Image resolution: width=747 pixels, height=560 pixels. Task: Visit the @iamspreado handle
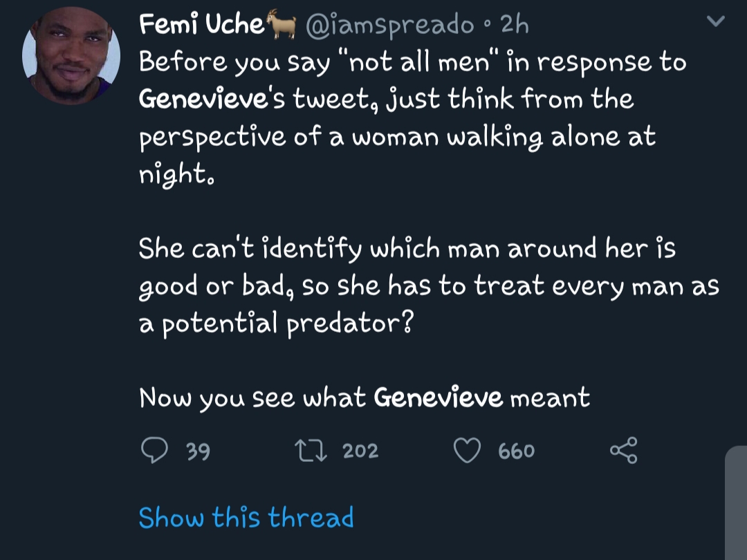[x=389, y=25]
